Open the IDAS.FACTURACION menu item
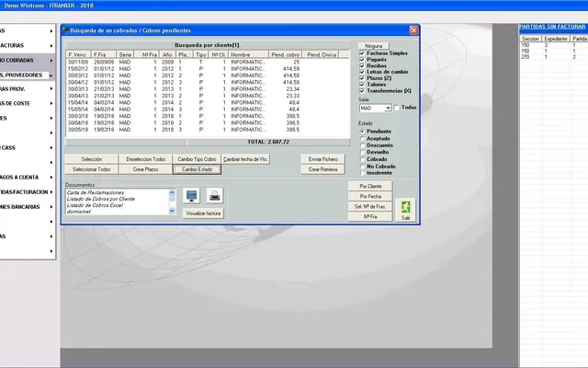Viewport: 588px width, 368px height. coord(27,192)
